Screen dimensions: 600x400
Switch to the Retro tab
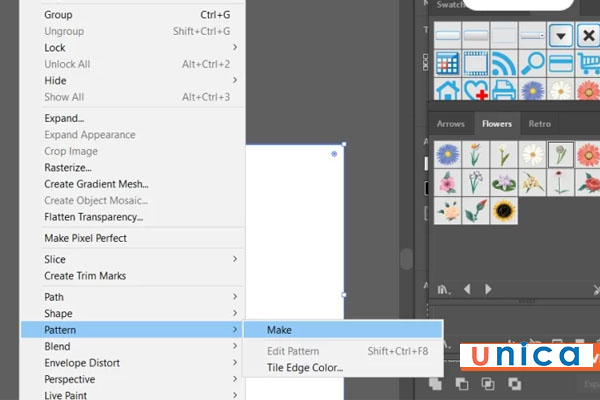[539, 124]
